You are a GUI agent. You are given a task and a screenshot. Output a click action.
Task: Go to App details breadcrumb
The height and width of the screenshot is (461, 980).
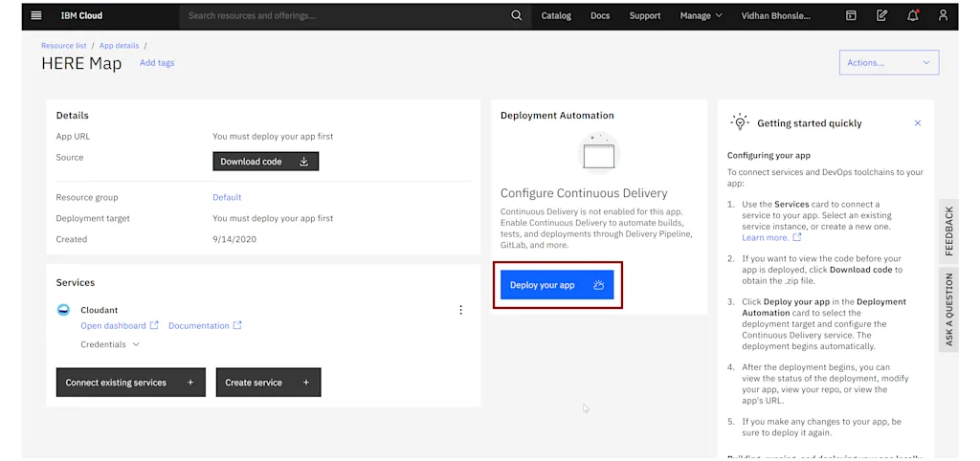point(120,46)
